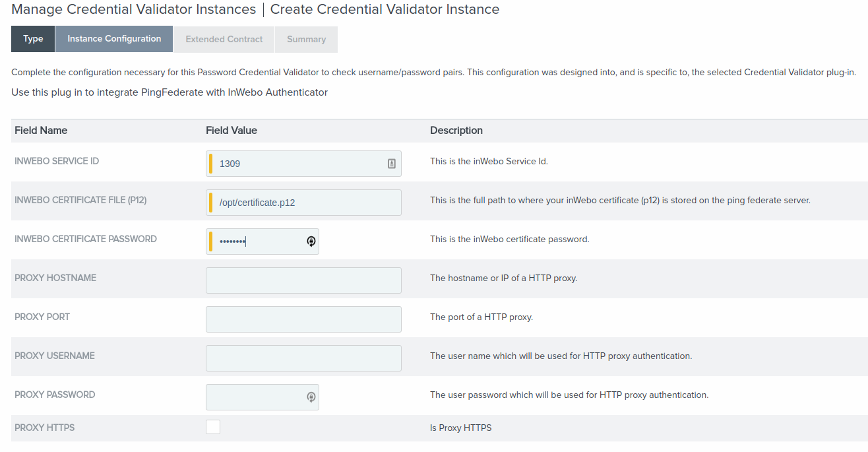Go back to the Type tab
Image resolution: width=868 pixels, height=452 pixels.
(33, 39)
